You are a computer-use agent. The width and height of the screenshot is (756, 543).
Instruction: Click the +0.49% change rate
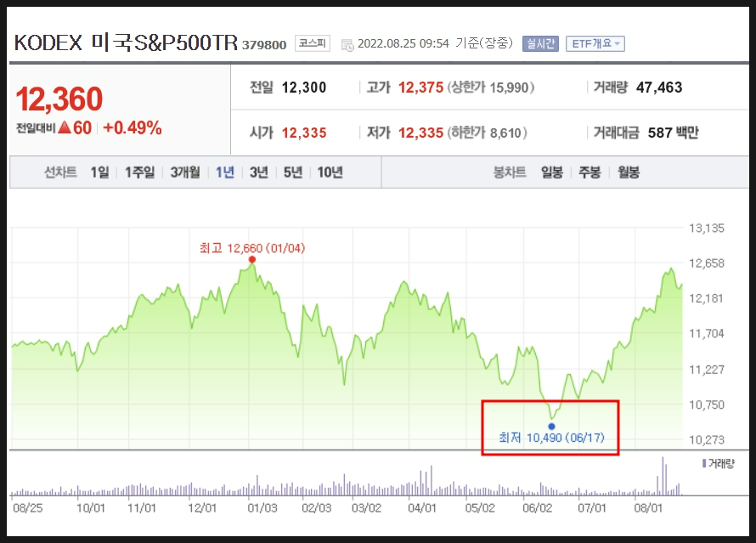(133, 127)
